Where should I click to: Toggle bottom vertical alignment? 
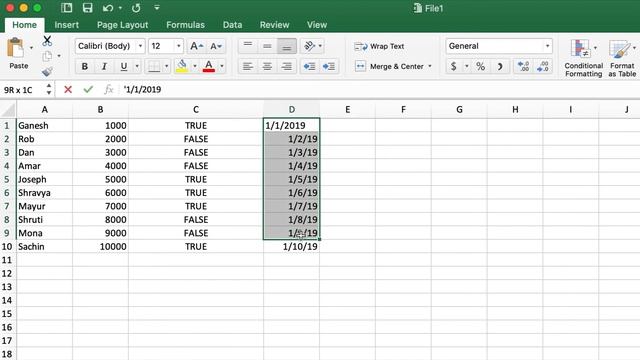click(x=287, y=46)
